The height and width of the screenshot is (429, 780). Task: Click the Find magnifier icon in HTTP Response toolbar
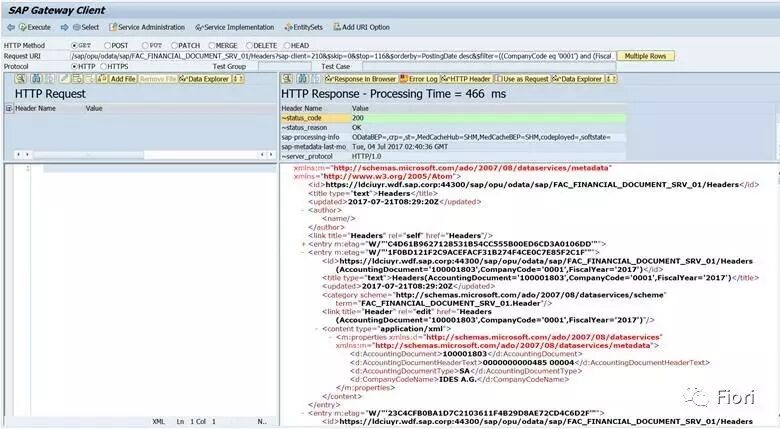click(287, 79)
